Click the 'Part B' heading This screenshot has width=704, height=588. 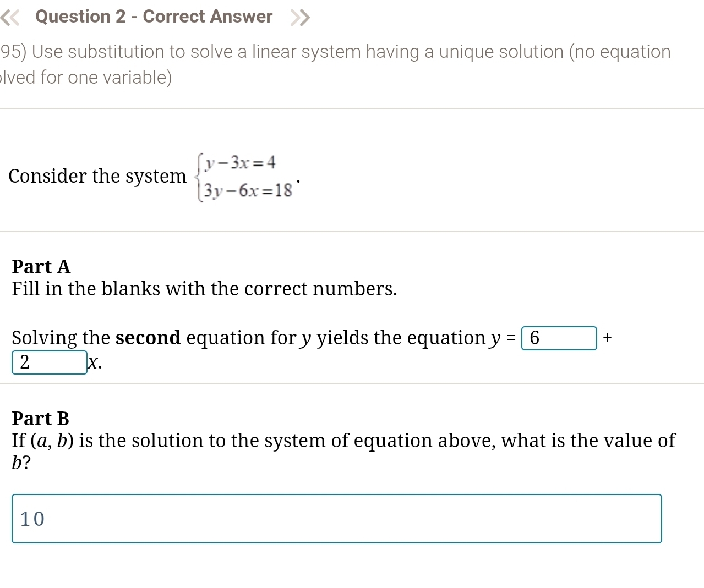click(x=41, y=419)
